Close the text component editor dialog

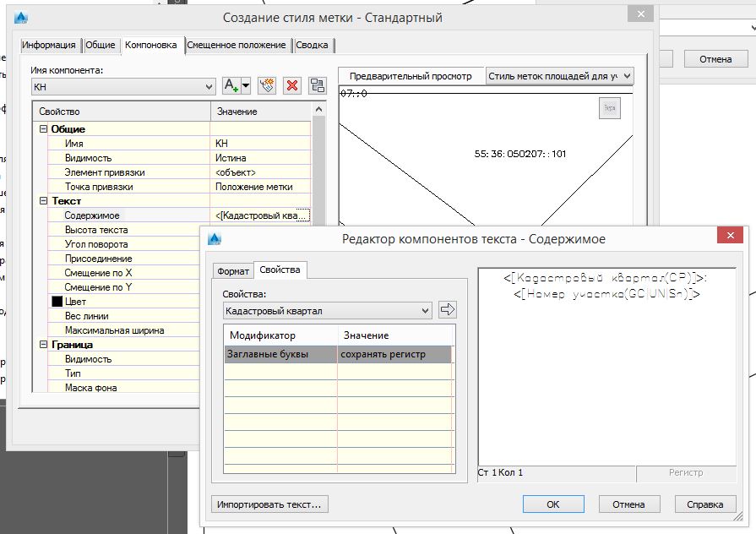click(x=730, y=235)
